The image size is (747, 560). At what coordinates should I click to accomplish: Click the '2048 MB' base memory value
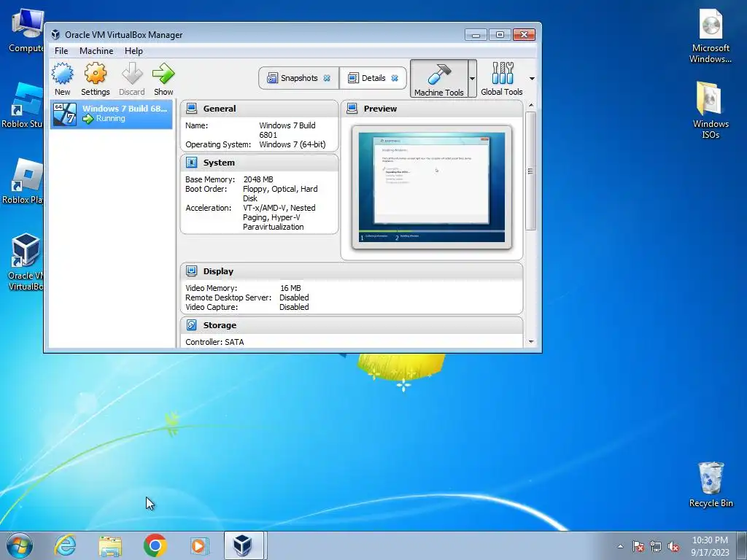pos(258,179)
